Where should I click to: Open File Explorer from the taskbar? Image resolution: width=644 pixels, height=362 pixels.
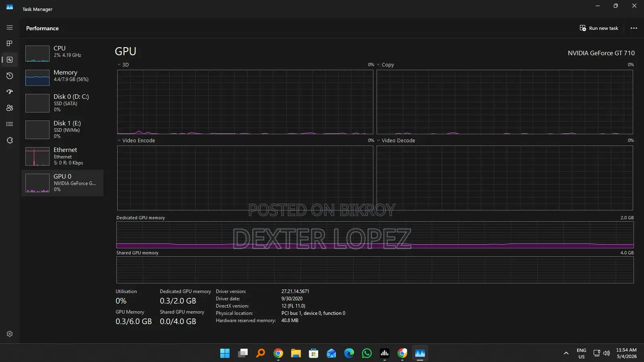296,354
